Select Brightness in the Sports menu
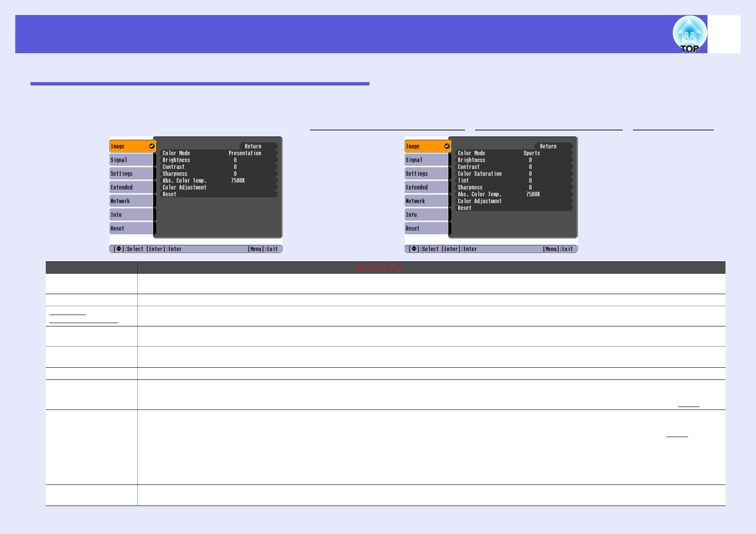Image resolution: width=756 pixels, height=534 pixels. coord(514,160)
